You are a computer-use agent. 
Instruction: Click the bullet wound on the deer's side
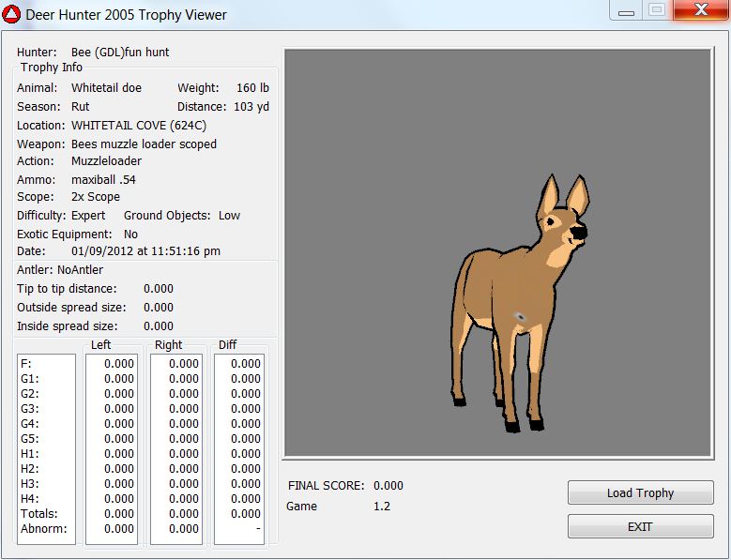pos(518,318)
